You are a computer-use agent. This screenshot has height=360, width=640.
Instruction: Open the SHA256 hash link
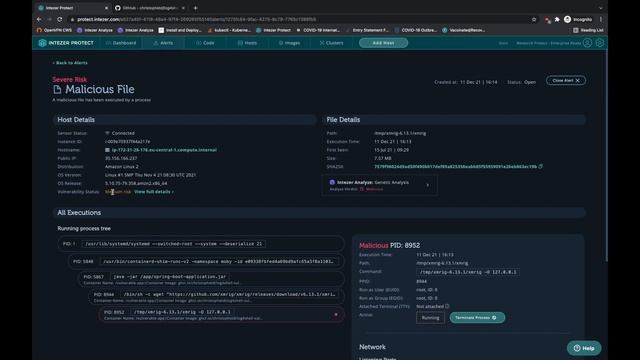(x=456, y=167)
